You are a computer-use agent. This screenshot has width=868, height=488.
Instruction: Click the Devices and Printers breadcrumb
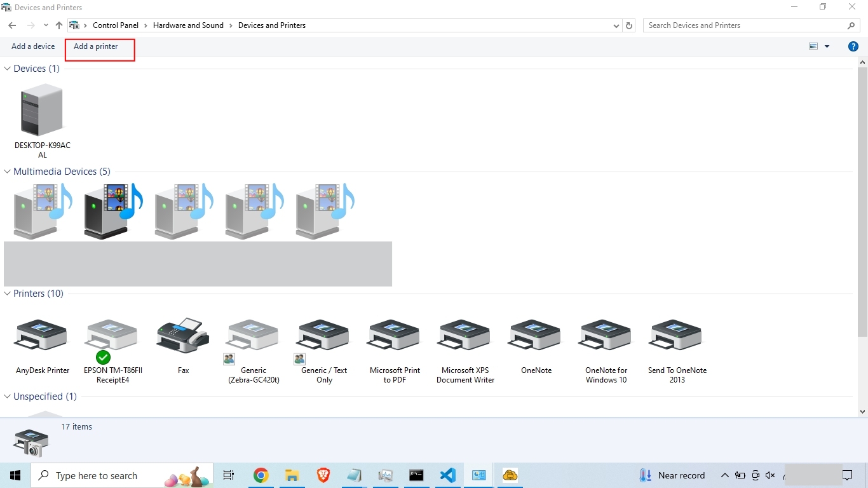[272, 25]
